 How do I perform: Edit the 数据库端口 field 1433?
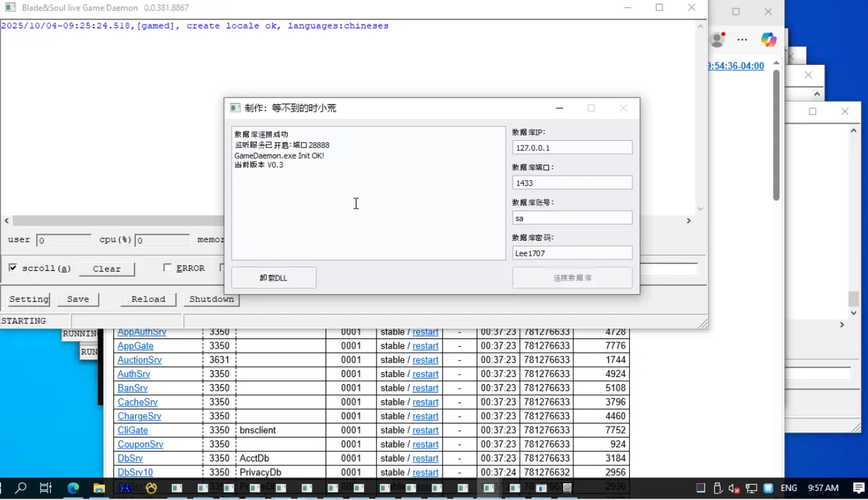pos(572,183)
